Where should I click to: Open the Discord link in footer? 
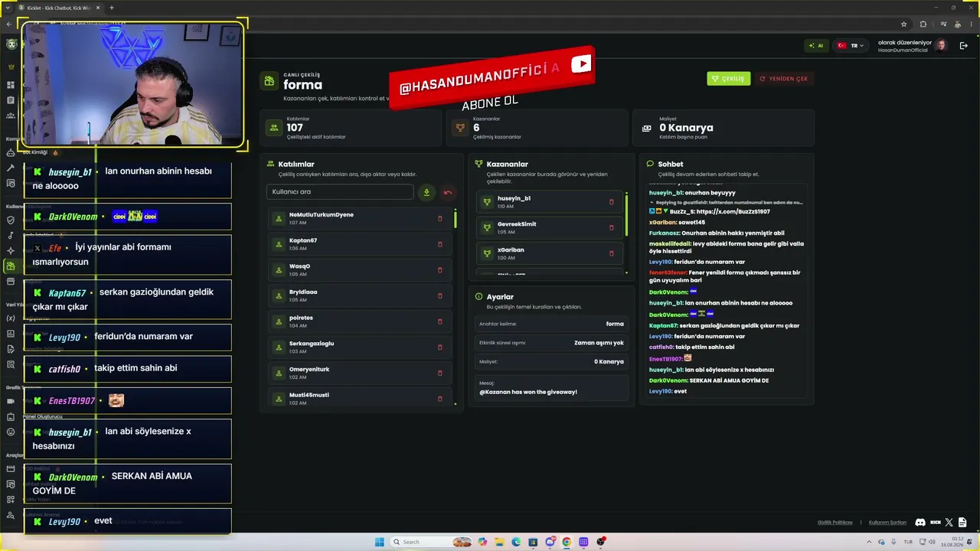click(920, 522)
